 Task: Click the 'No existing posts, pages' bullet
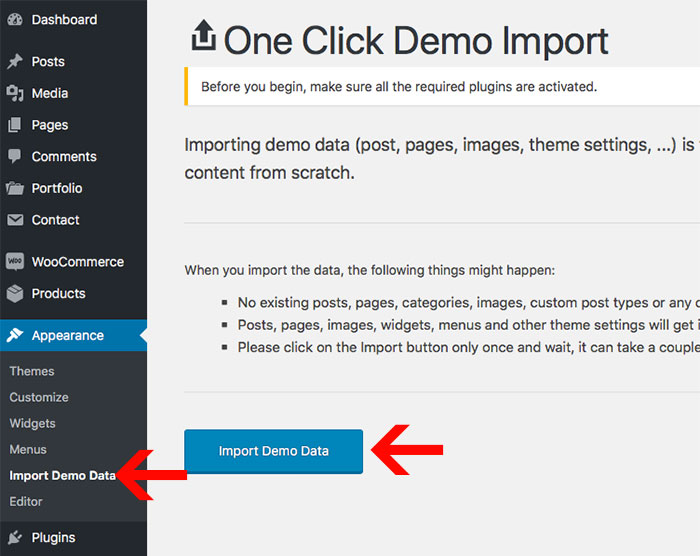468,302
